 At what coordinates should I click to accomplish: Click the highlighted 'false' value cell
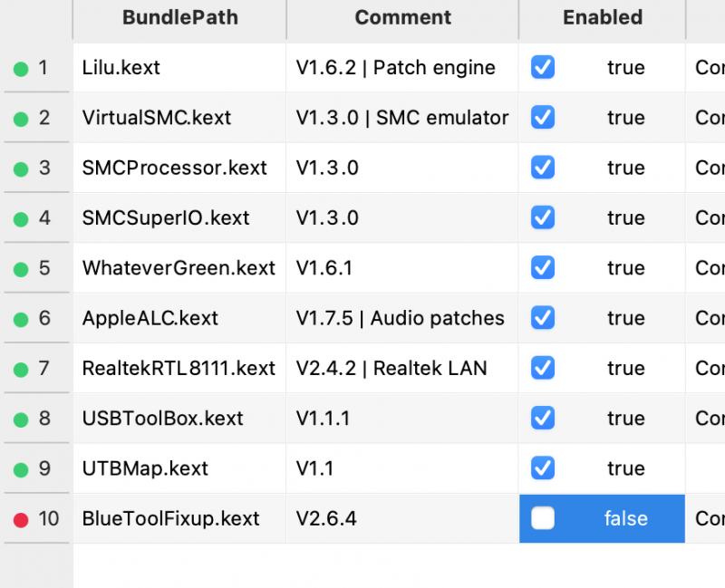[x=602, y=518]
